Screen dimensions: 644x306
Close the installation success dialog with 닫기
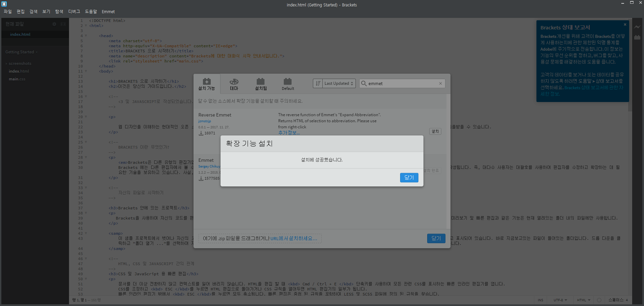(x=409, y=178)
